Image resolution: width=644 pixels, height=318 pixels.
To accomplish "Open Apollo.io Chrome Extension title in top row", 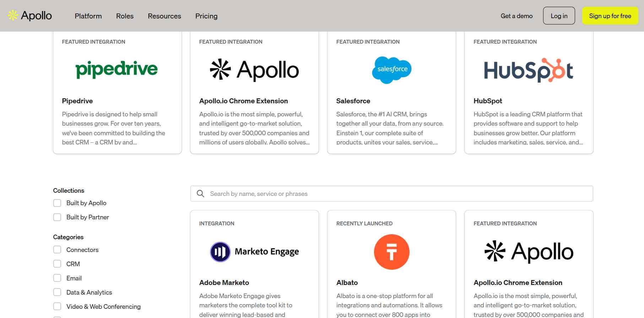I will point(243,101).
